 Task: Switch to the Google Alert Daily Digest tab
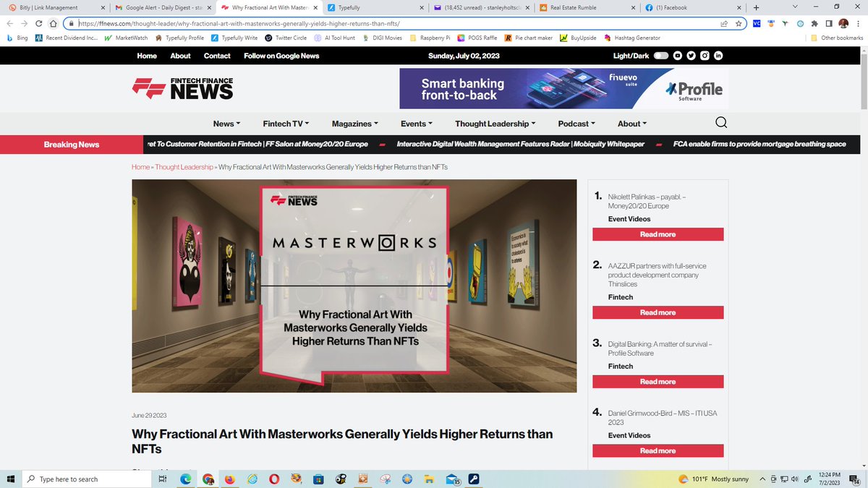pos(162,7)
